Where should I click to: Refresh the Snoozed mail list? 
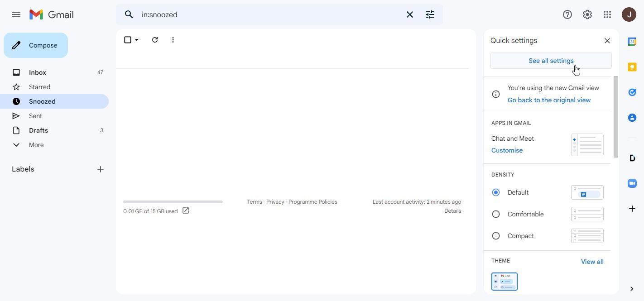pyautogui.click(x=155, y=40)
